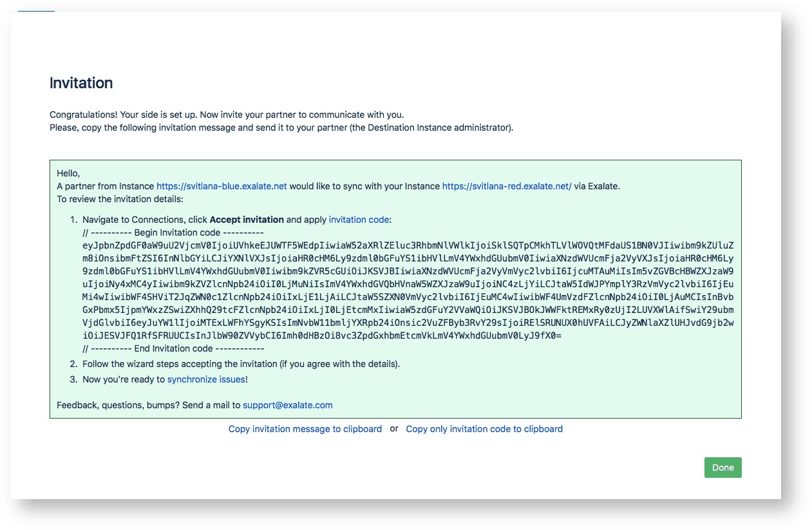812x530 pixels.
Task: Click the 'End Invitation code' marker line
Action: (173, 348)
